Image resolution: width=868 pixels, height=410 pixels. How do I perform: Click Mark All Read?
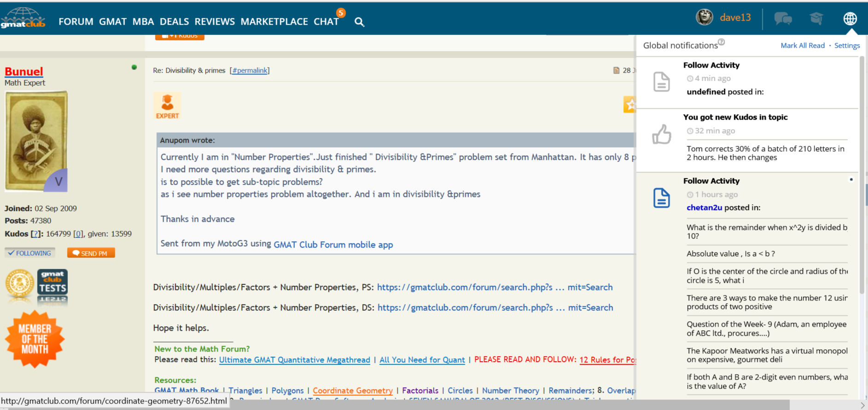tap(803, 46)
